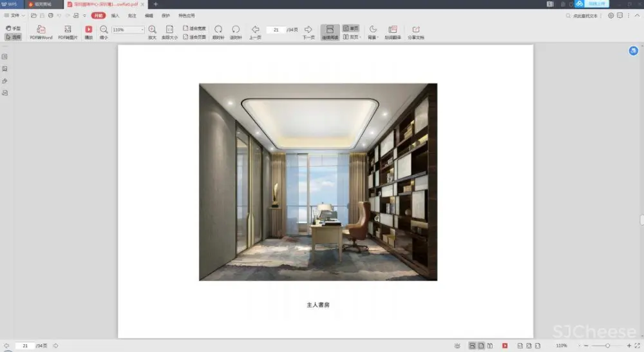Screen dimensions: 644x352
Task: Go to previous page via 上一页
Action: (255, 30)
